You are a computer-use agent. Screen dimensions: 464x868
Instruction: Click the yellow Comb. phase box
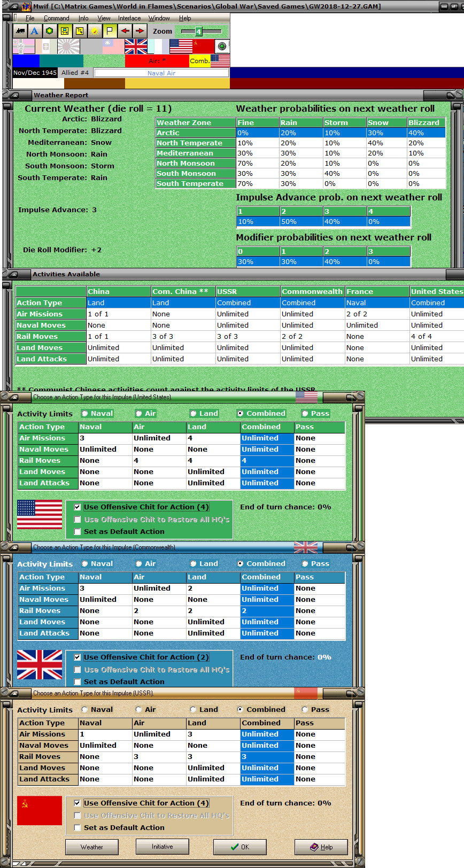pos(200,60)
